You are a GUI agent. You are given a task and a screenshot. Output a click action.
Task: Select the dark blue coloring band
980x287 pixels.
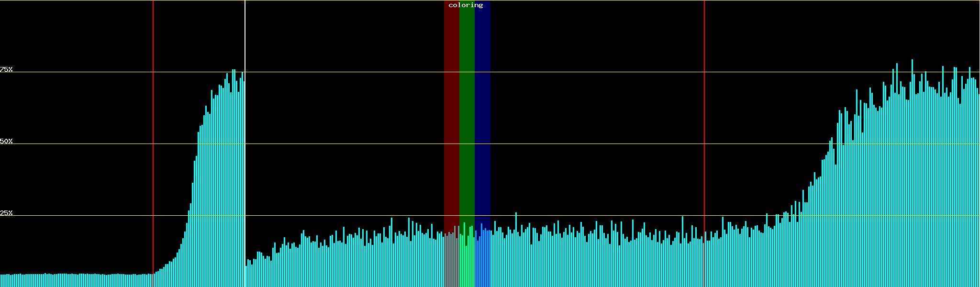click(482, 120)
